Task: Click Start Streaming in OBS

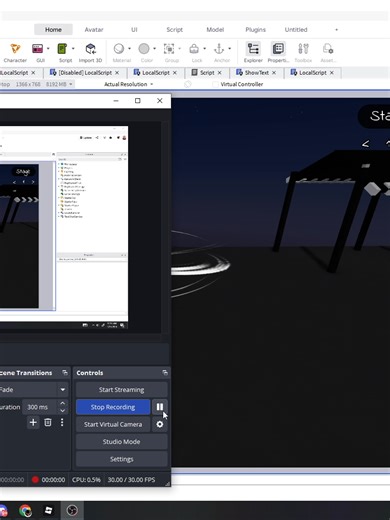Action: [x=121, y=390]
